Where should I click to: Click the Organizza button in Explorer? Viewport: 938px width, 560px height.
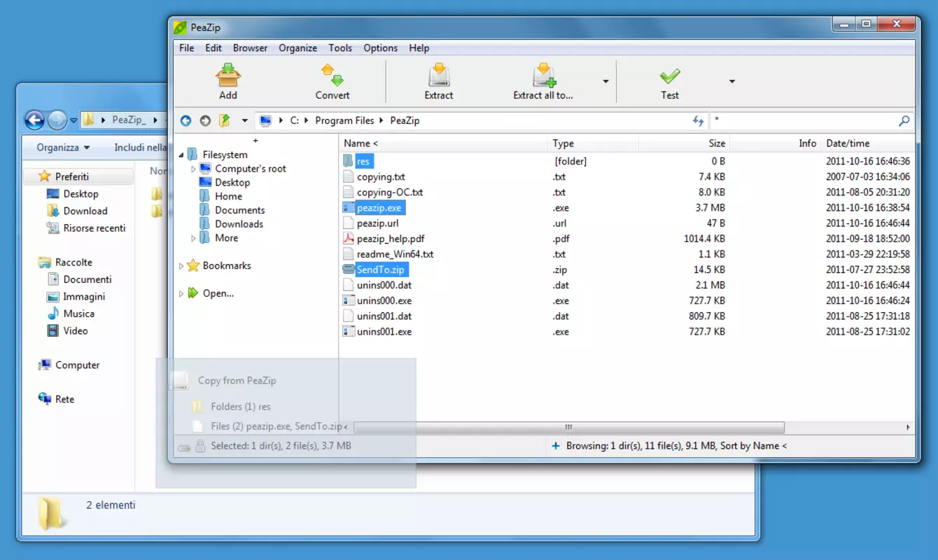click(x=63, y=147)
